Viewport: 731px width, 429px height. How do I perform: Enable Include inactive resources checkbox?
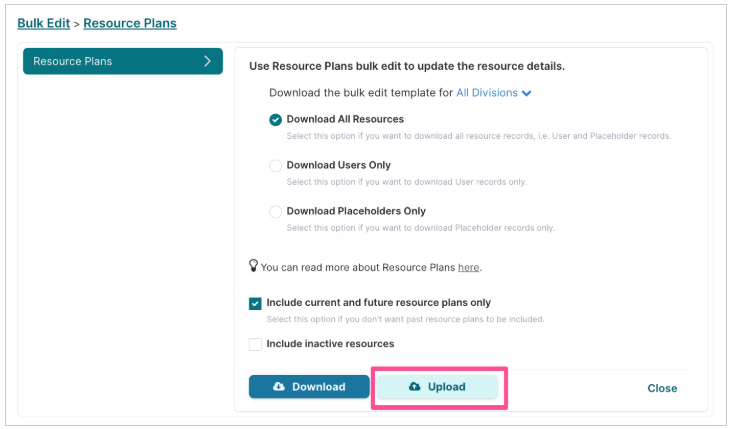(x=255, y=345)
